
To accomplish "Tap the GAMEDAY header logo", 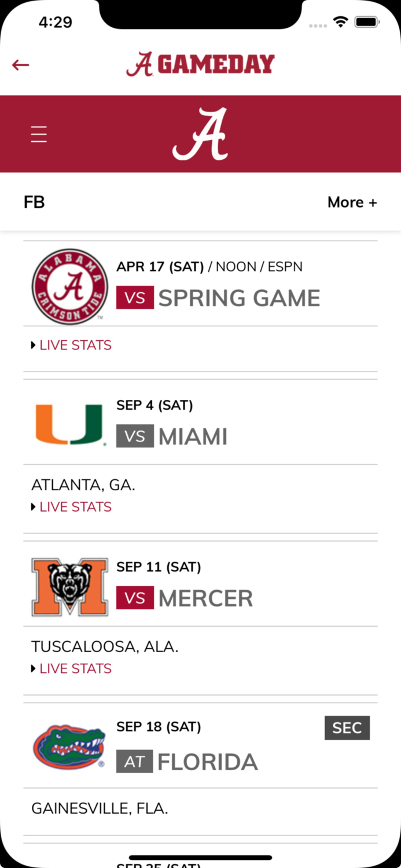I will tap(200, 64).
